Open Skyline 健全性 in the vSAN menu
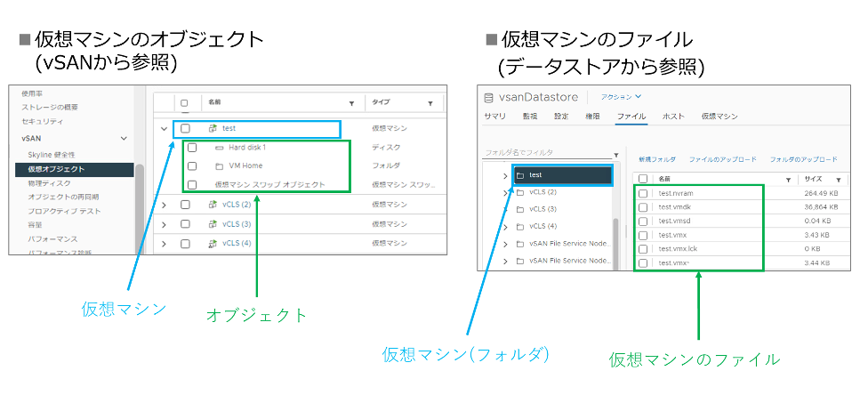Screen dimensions: 868x395 52,155
